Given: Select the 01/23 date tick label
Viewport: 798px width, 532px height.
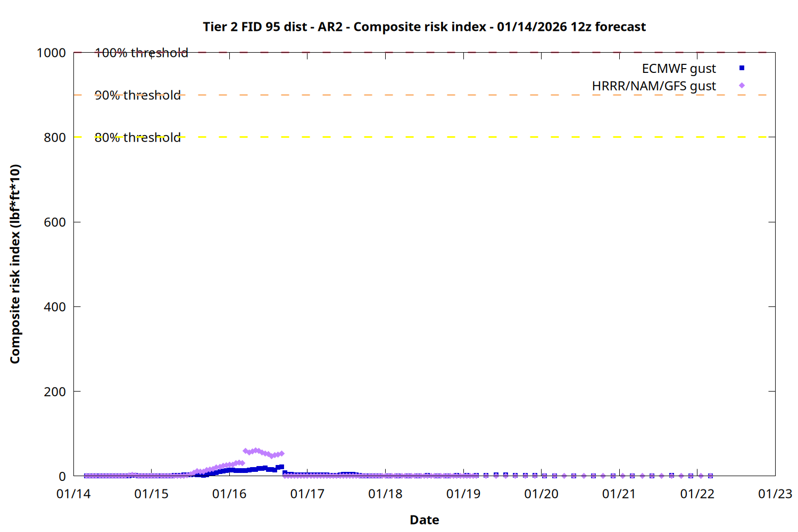Looking at the screenshot, I should 775,494.
